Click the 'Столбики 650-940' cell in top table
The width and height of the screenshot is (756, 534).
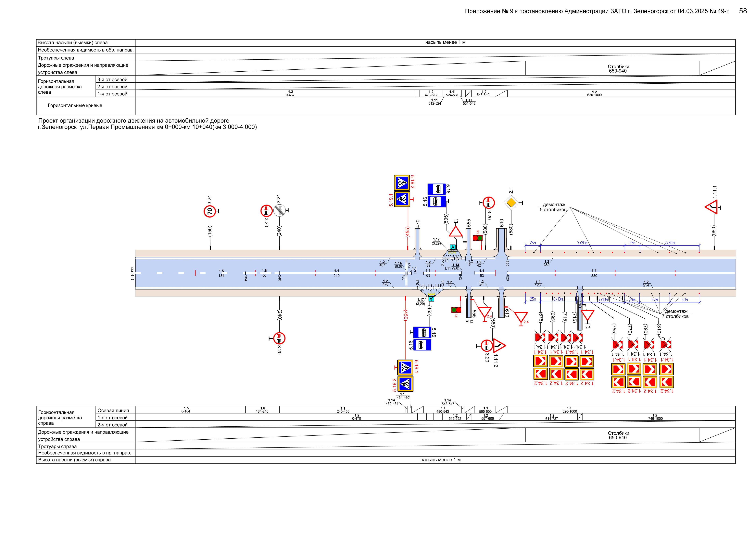click(618, 68)
